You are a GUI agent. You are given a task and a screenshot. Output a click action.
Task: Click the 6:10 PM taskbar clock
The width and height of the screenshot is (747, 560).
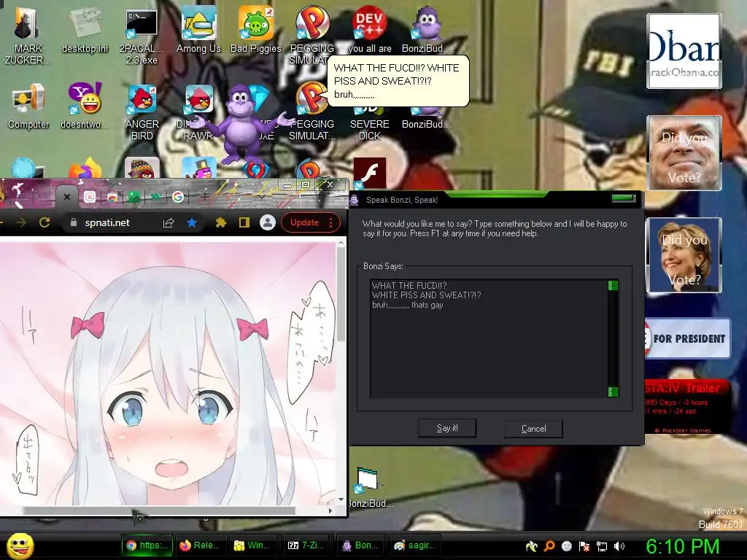[x=682, y=546]
